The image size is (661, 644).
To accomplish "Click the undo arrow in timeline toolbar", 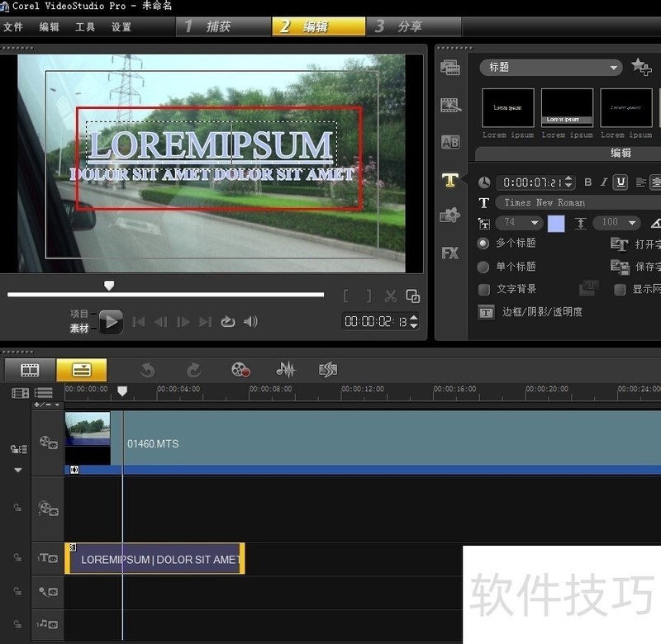I will click(148, 370).
